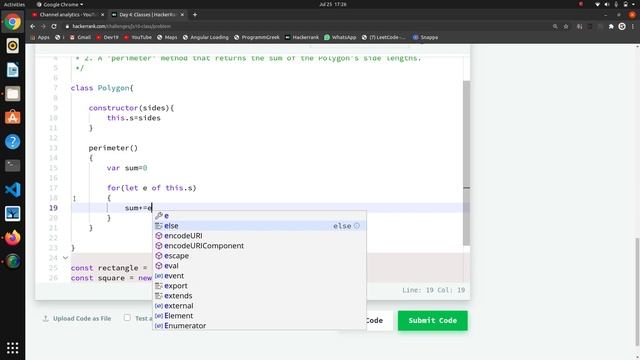
Task: Click the address bar URL
Action: [121, 26]
